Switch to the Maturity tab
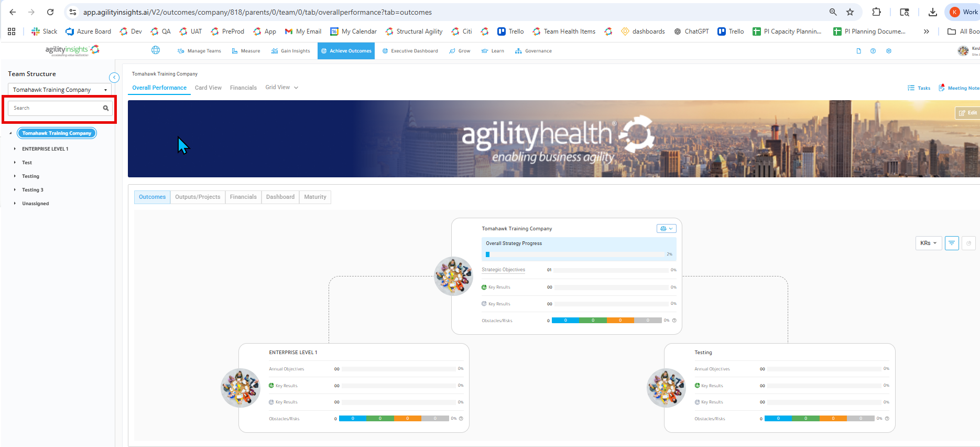 315,197
